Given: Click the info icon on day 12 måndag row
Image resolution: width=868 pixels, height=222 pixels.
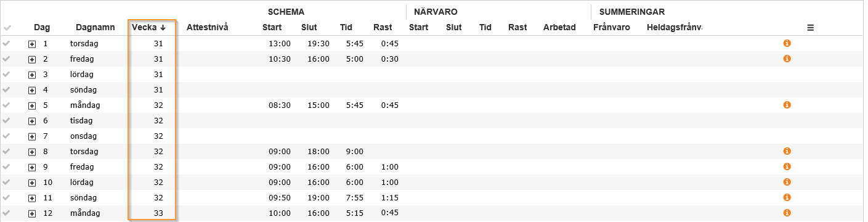Looking at the screenshot, I should tap(787, 213).
